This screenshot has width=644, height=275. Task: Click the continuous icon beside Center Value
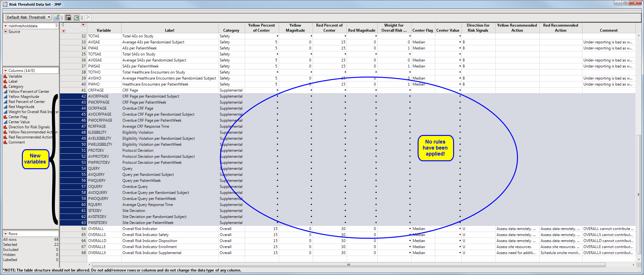[x=5, y=122]
